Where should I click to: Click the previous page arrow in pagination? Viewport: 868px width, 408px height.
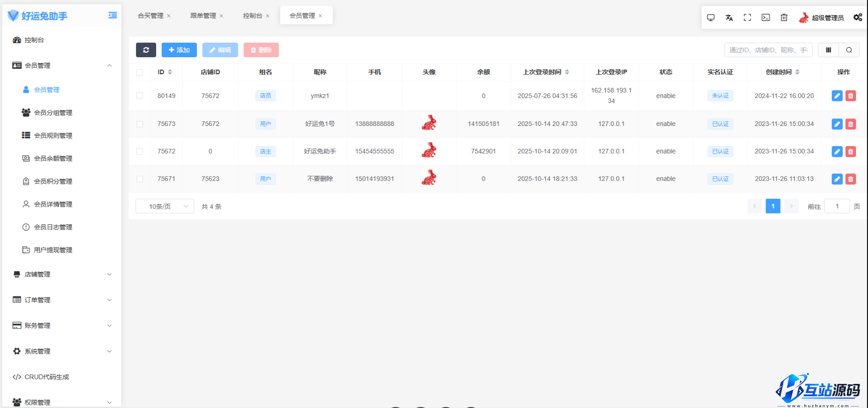[x=755, y=206]
